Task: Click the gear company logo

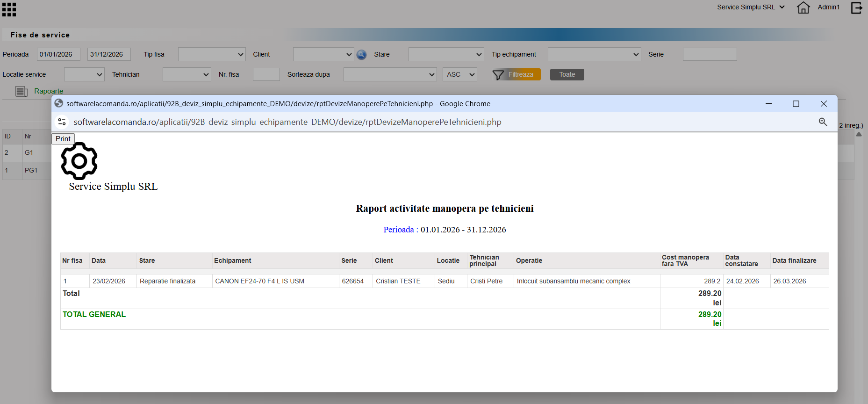Action: coord(79,161)
